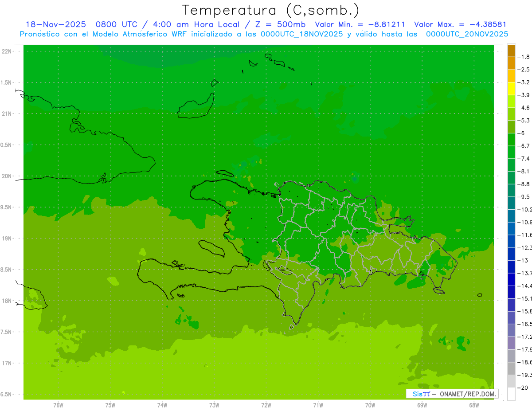Pick the yellow swatch between -3.2 and -3.9
This screenshot has height=411, width=532.
(x=511, y=89)
